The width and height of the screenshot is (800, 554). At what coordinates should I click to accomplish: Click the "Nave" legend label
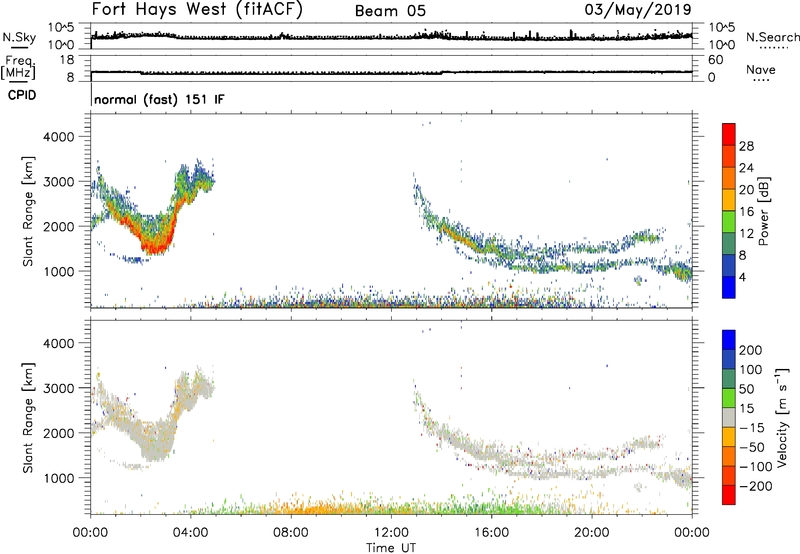pyautogui.click(x=761, y=70)
